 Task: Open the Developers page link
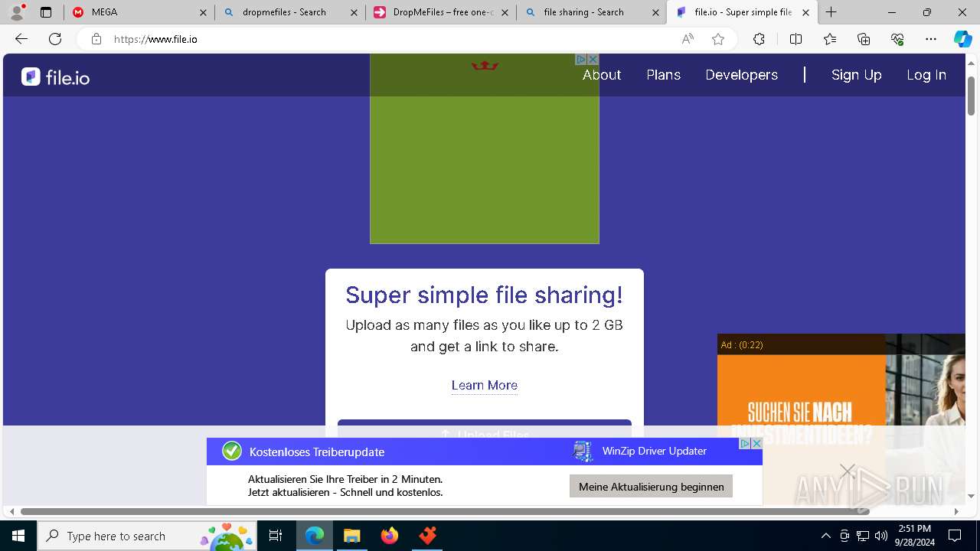pos(741,74)
